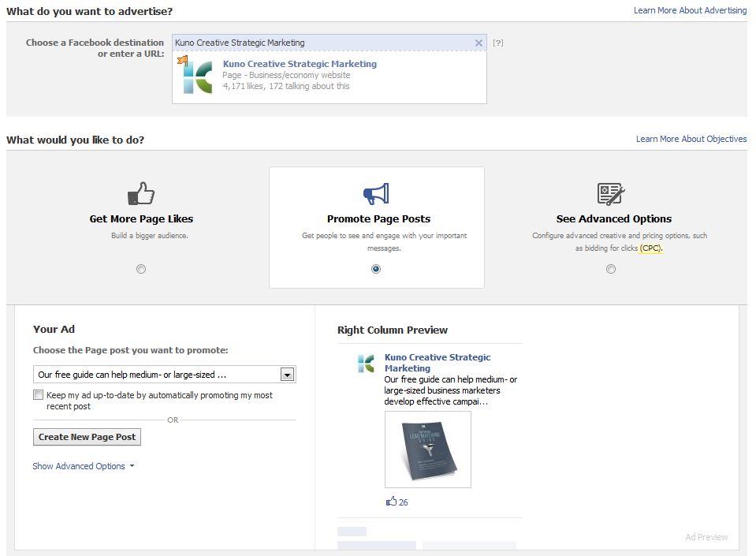Enable keeping ad up-to-date with most recent post
Image resolution: width=756 pixels, height=556 pixels.
[x=39, y=395]
